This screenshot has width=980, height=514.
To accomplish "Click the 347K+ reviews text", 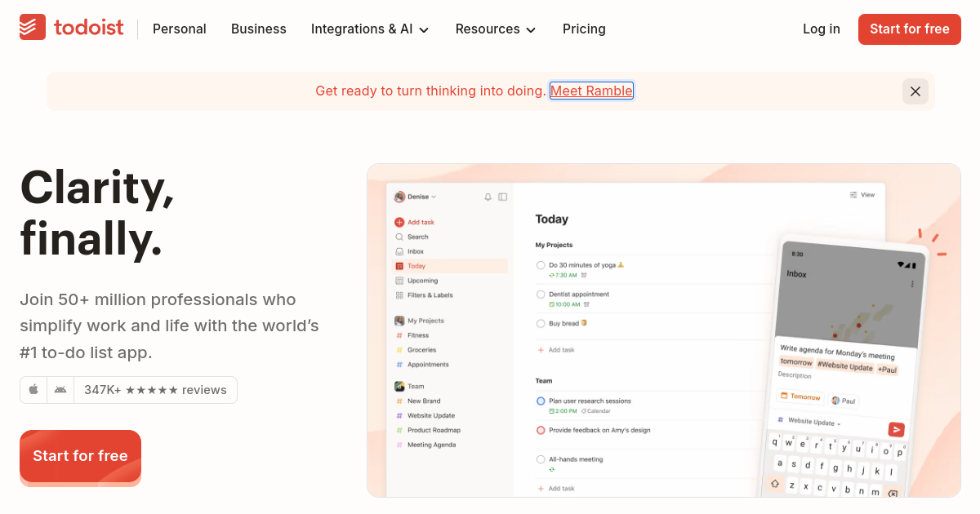I will pyautogui.click(x=155, y=390).
